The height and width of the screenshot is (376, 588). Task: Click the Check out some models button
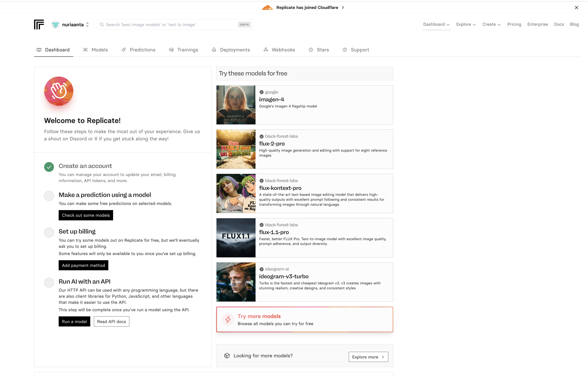coord(86,215)
